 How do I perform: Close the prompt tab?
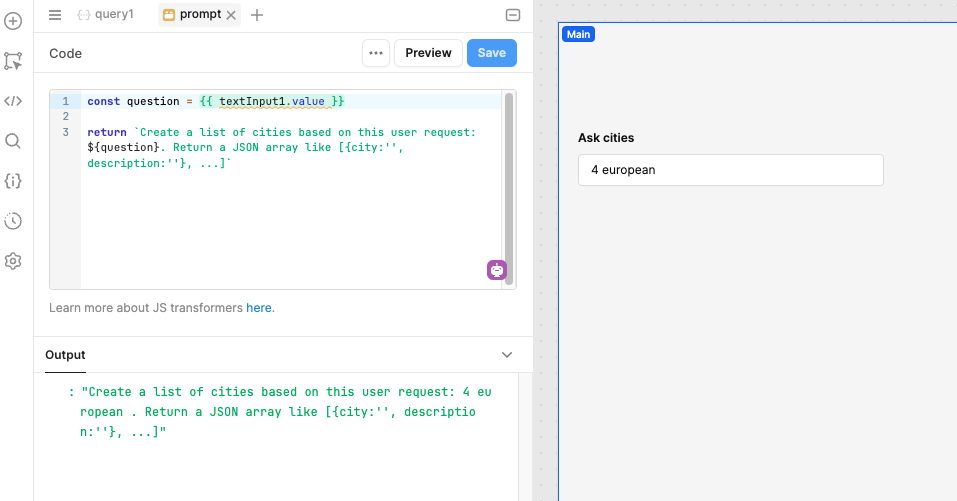pyautogui.click(x=232, y=15)
